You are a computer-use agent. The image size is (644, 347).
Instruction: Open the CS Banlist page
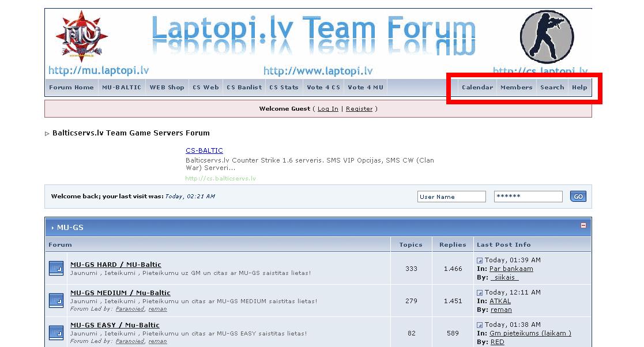click(244, 88)
